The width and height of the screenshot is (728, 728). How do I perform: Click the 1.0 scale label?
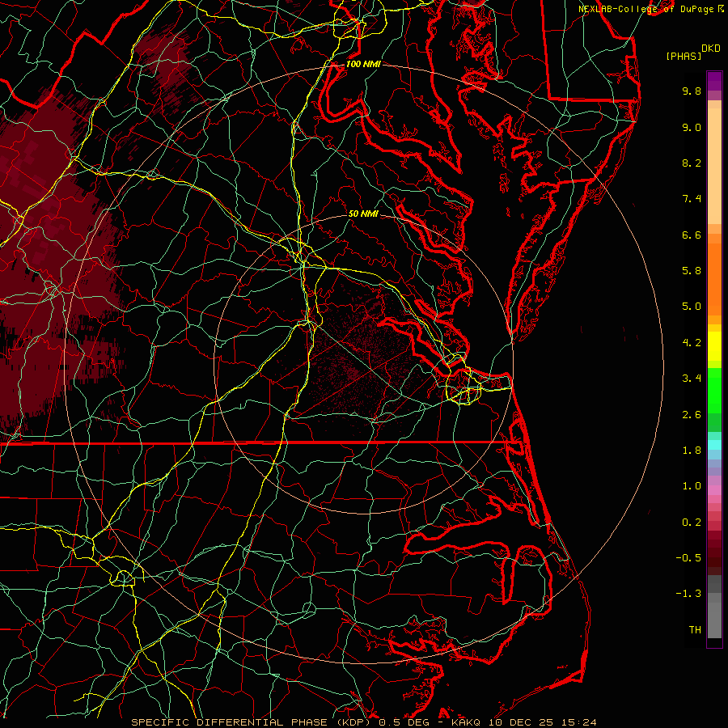692,486
